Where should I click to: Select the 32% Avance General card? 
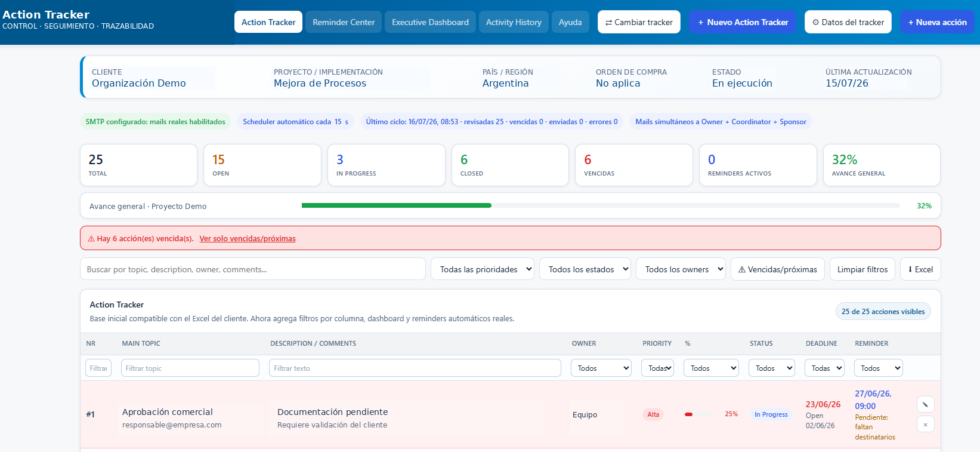pos(882,165)
